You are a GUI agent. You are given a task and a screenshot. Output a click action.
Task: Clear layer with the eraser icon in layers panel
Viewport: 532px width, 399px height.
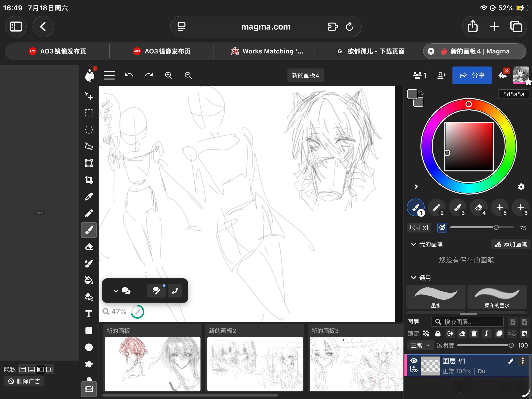coord(462,333)
